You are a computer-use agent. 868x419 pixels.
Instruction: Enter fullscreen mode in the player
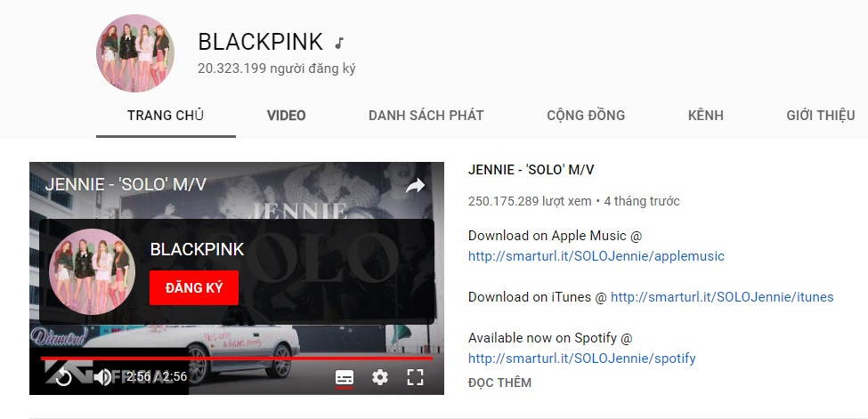(415, 377)
